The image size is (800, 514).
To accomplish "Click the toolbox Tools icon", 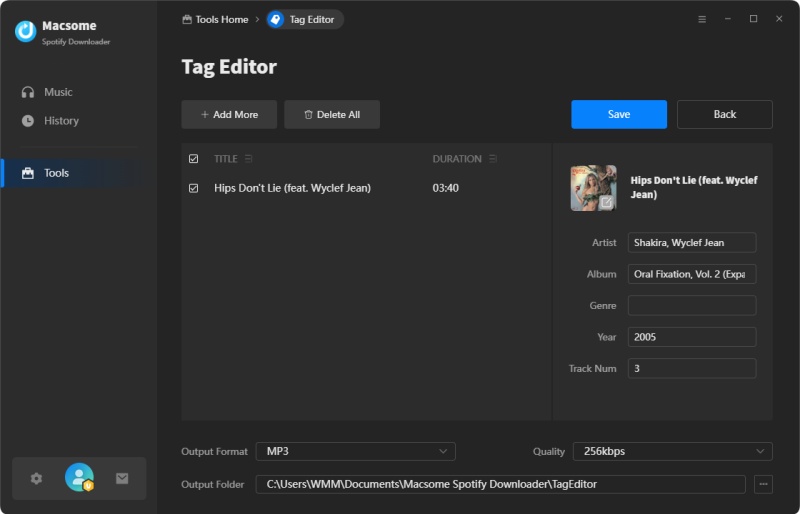I will pyautogui.click(x=28, y=173).
